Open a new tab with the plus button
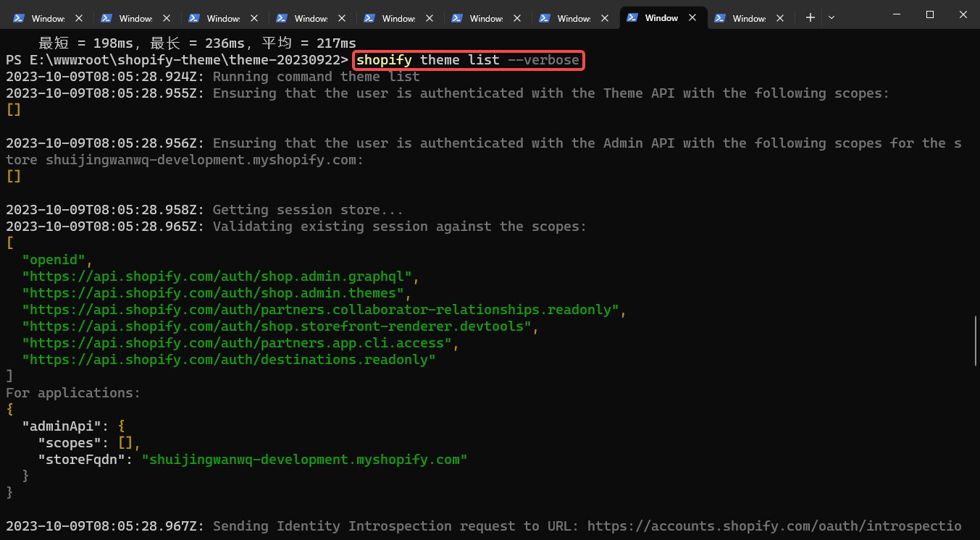Viewport: 980px width, 540px height. [810, 17]
